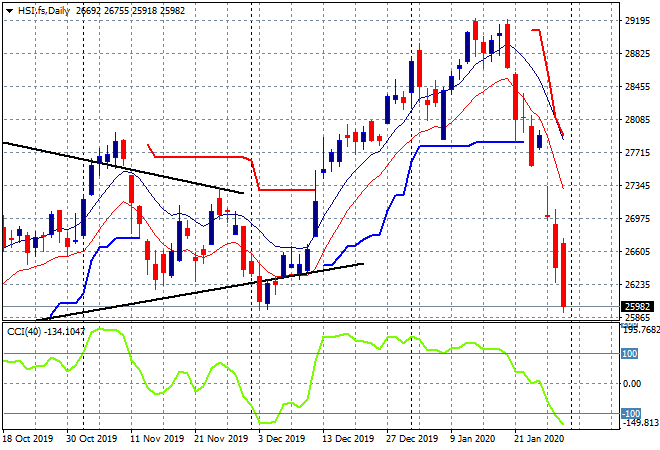Click the price axis label 25865

(x=637, y=317)
